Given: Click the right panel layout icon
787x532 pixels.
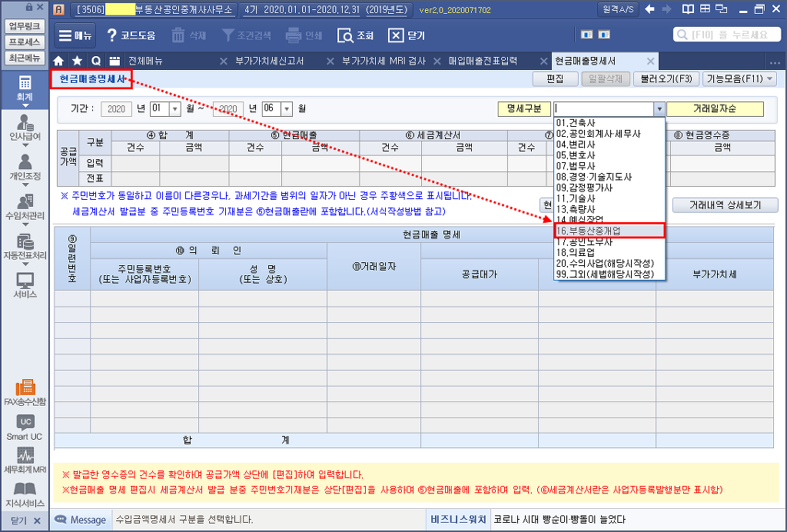Looking at the screenshot, I should pyautogui.click(x=604, y=35).
